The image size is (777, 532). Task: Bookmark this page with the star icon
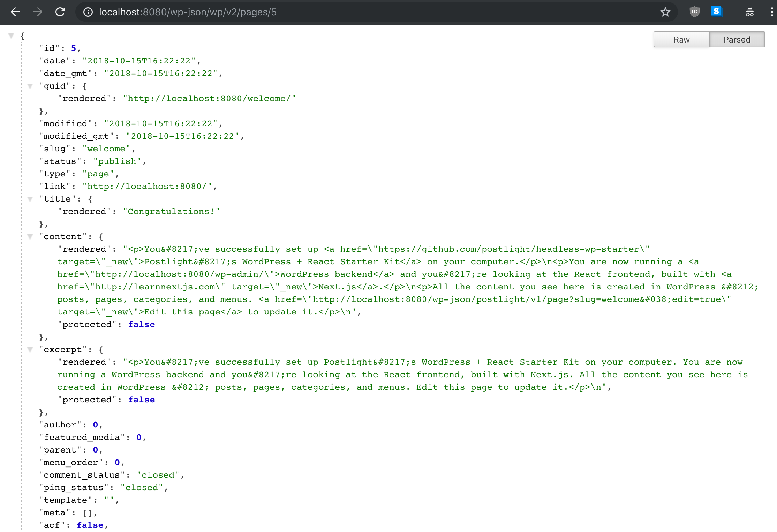point(665,12)
